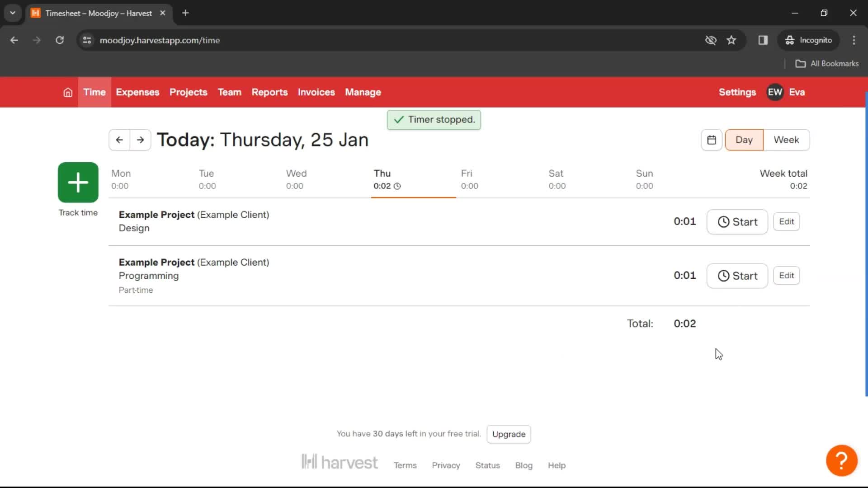
Task: Open the Invoices section
Action: pyautogui.click(x=316, y=92)
